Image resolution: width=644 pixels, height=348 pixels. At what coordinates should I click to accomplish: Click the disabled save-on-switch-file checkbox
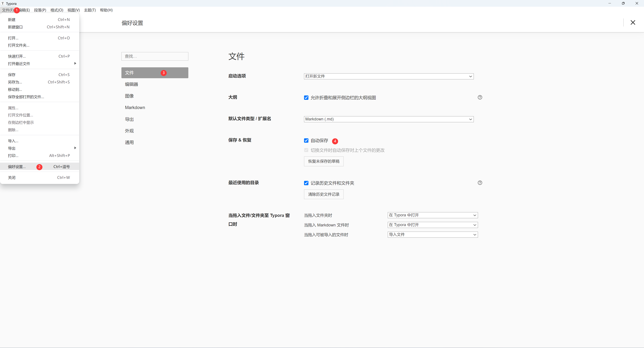coord(306,150)
